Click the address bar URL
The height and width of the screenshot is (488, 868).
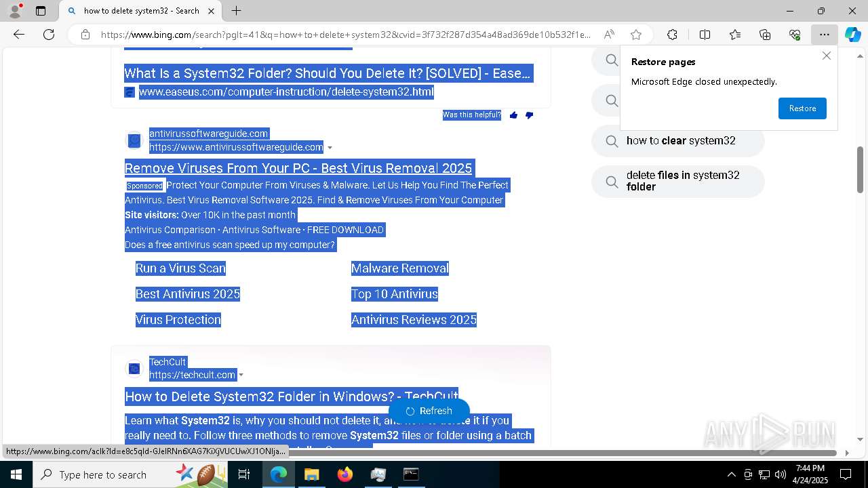346,35
